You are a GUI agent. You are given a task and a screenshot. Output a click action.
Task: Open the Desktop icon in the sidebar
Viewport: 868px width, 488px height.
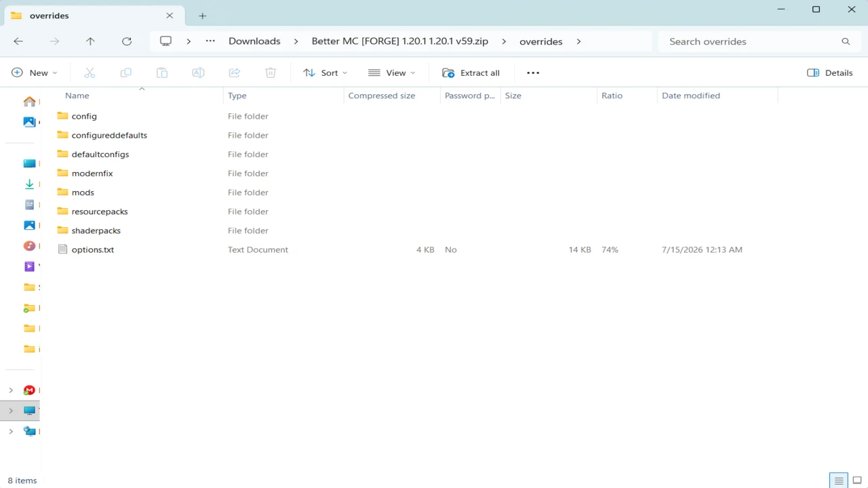(x=29, y=163)
